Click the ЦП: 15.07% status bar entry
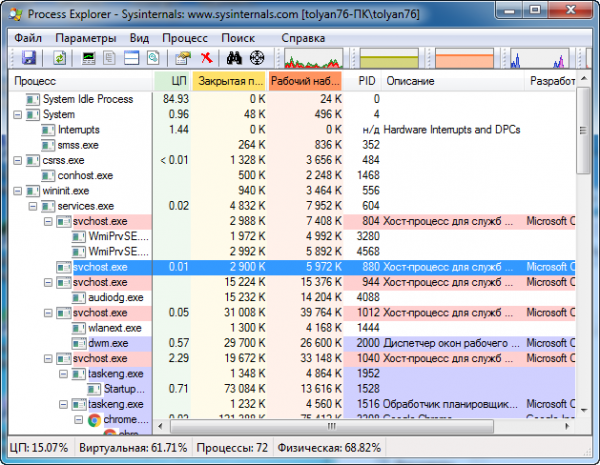The image size is (600, 465). 39,448
